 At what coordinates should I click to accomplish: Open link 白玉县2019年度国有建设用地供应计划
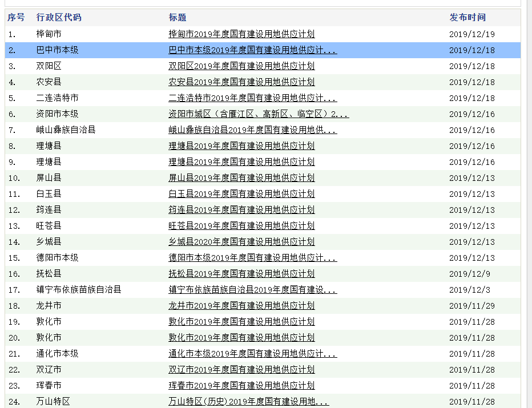(x=241, y=193)
